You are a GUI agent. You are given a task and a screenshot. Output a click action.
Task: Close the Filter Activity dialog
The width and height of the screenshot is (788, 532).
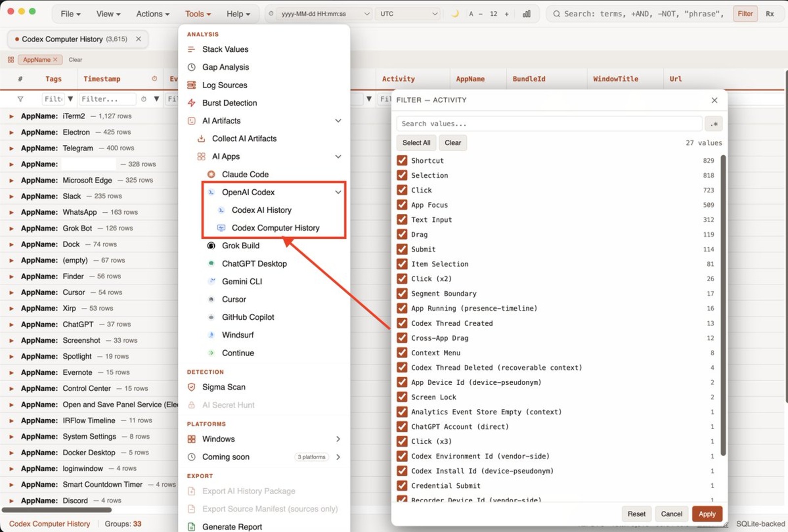pos(714,100)
